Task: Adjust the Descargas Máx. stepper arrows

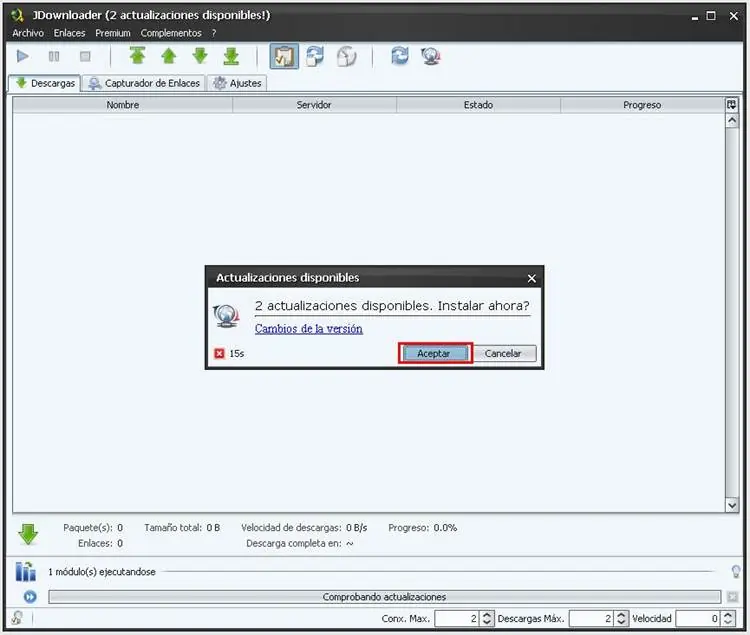Action: pos(621,618)
